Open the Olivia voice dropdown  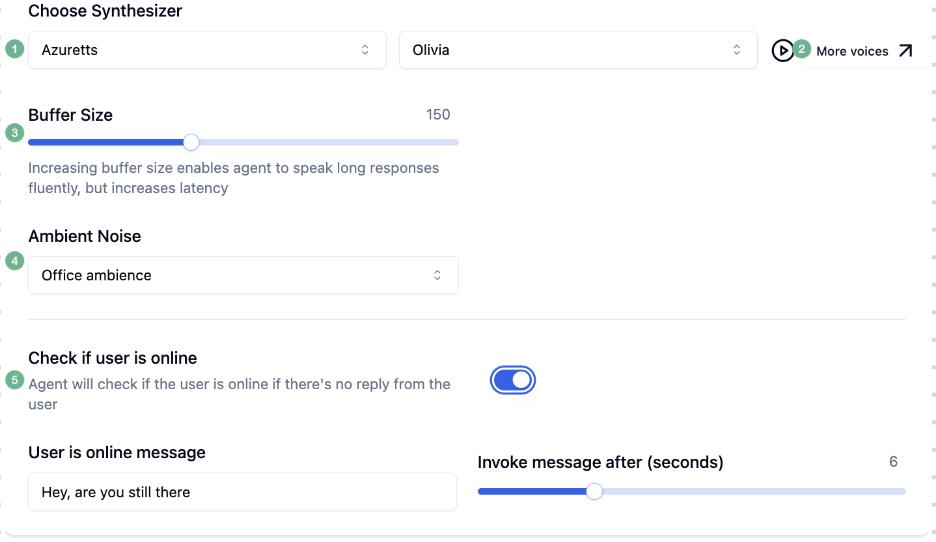pos(578,50)
